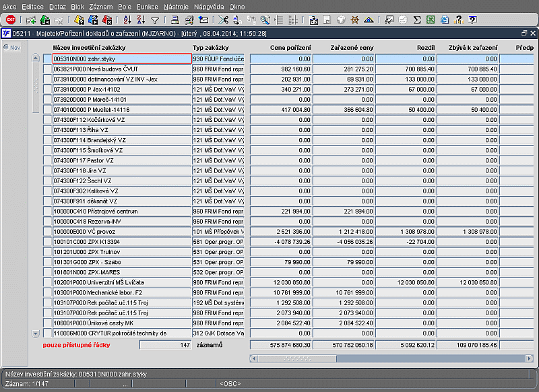Tick the checkbox for row 073910D000 P Jex-14102
This screenshot has height=392, width=539.
click(47, 90)
